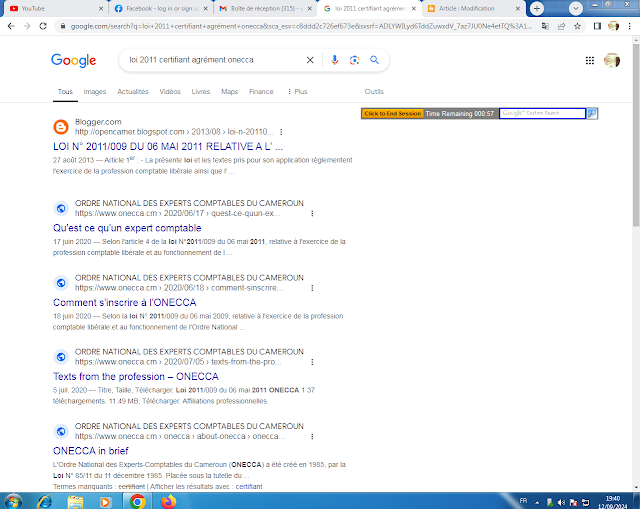Image resolution: width=640 pixels, height=509 pixels.
Task: Open the FR language indicator
Action: [x=523, y=501]
